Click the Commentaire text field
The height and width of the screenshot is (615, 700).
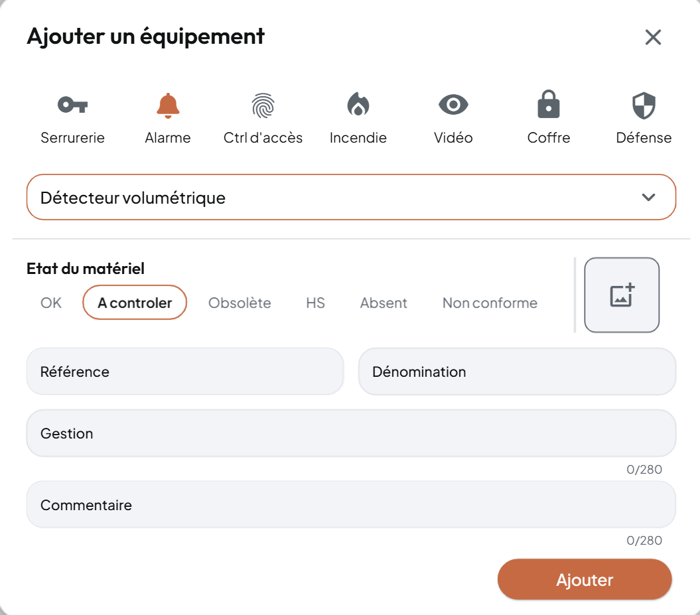(351, 505)
